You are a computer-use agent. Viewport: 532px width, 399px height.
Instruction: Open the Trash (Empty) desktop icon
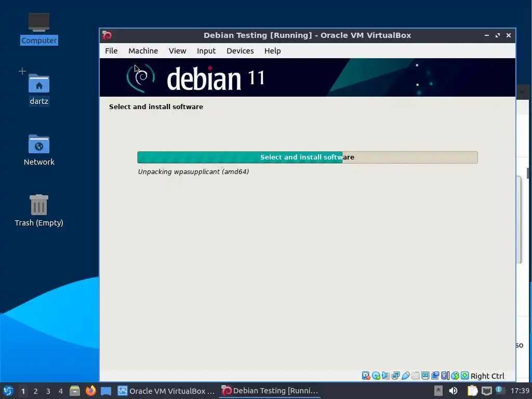(38, 211)
